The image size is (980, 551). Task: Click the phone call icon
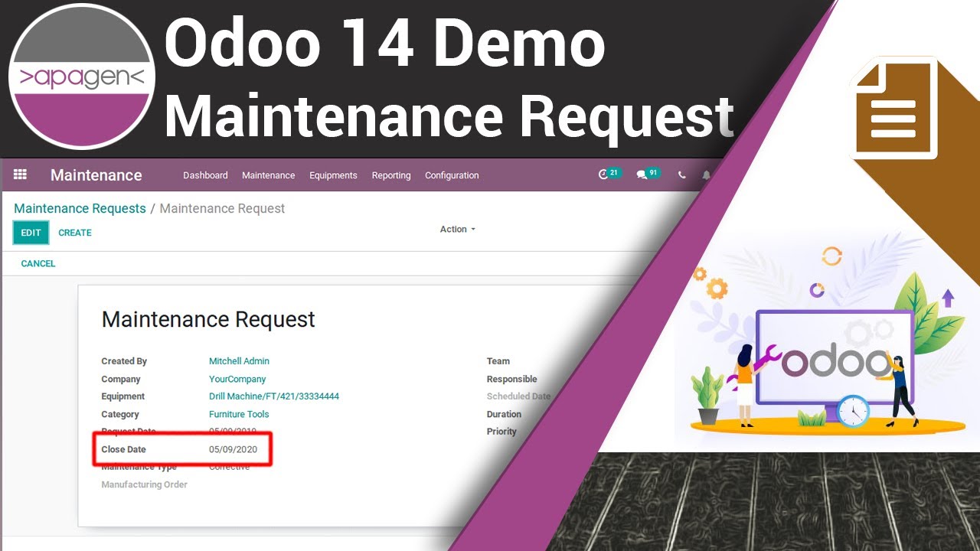point(681,175)
